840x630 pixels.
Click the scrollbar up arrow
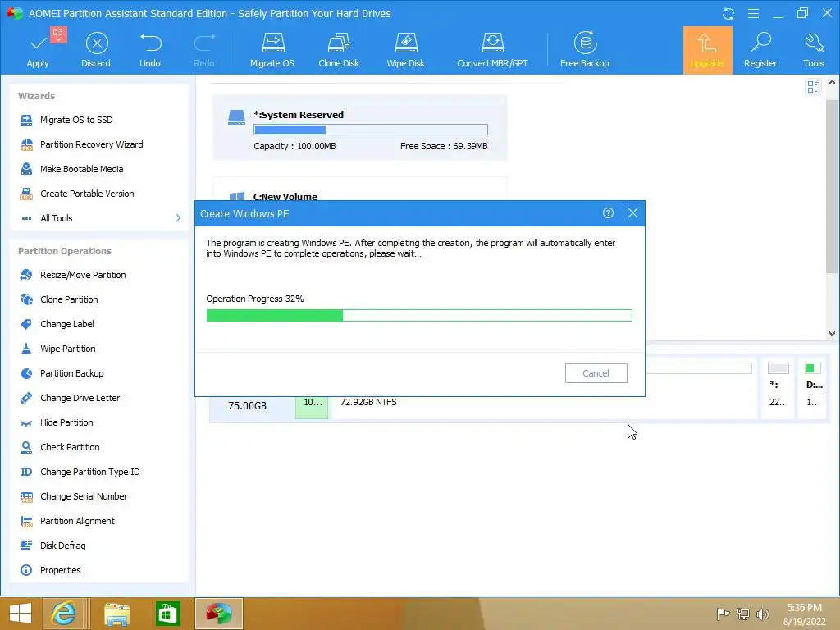click(x=832, y=83)
